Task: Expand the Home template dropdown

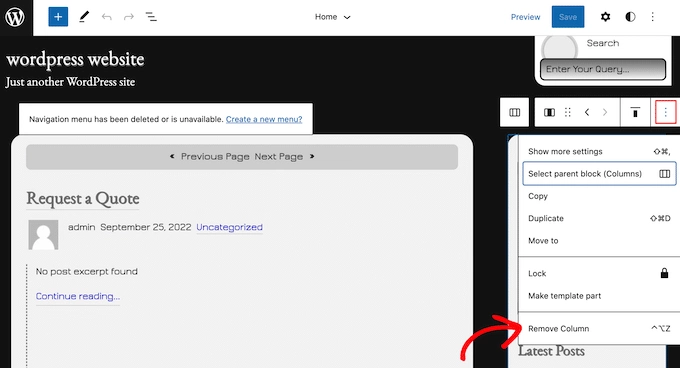Action: click(333, 17)
